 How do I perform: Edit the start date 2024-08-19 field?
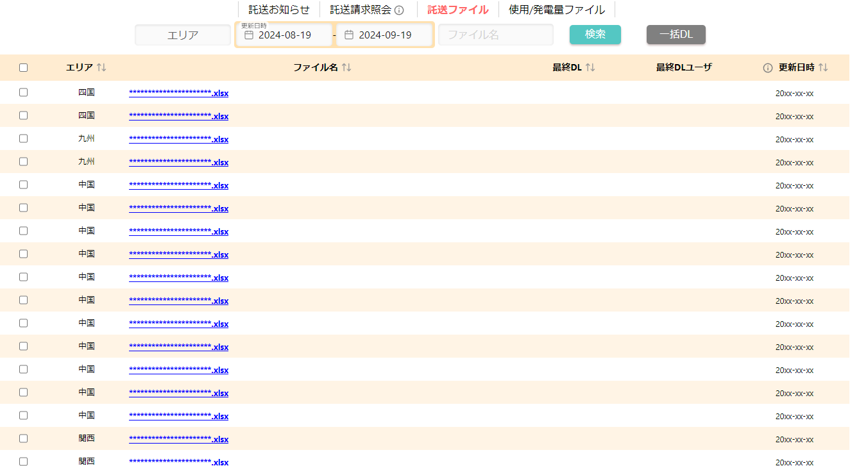(x=284, y=35)
